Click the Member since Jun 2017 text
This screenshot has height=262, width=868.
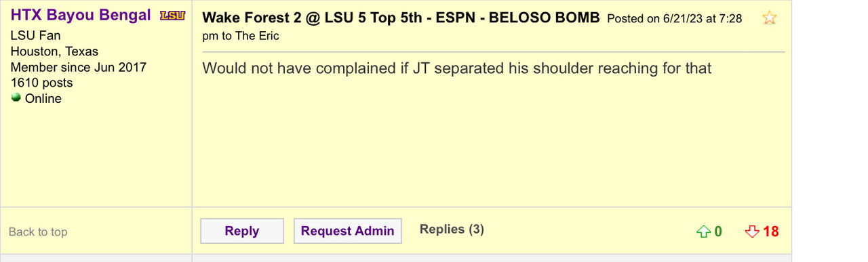click(78, 67)
